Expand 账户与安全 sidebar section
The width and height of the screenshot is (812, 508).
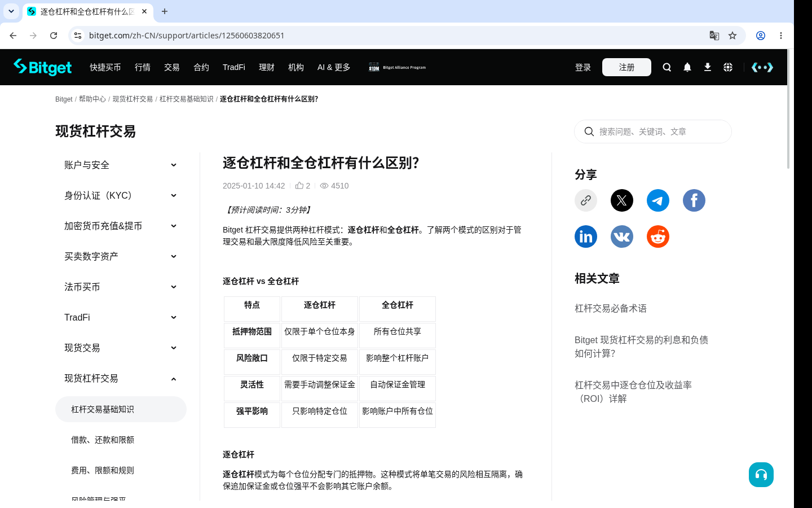121,165
